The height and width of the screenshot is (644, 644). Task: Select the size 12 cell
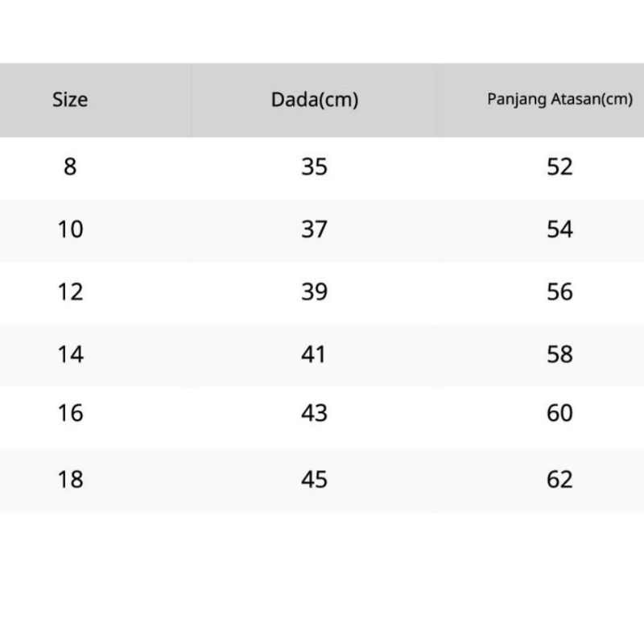click(x=70, y=291)
